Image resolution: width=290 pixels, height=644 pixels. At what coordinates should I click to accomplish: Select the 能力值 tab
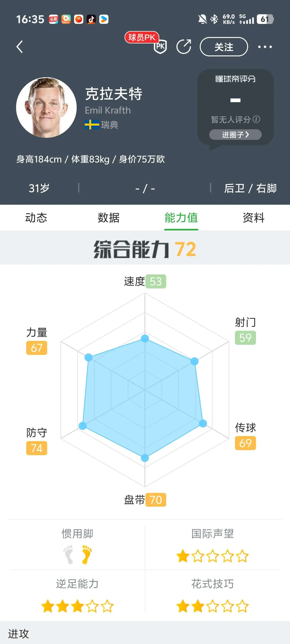(x=181, y=218)
